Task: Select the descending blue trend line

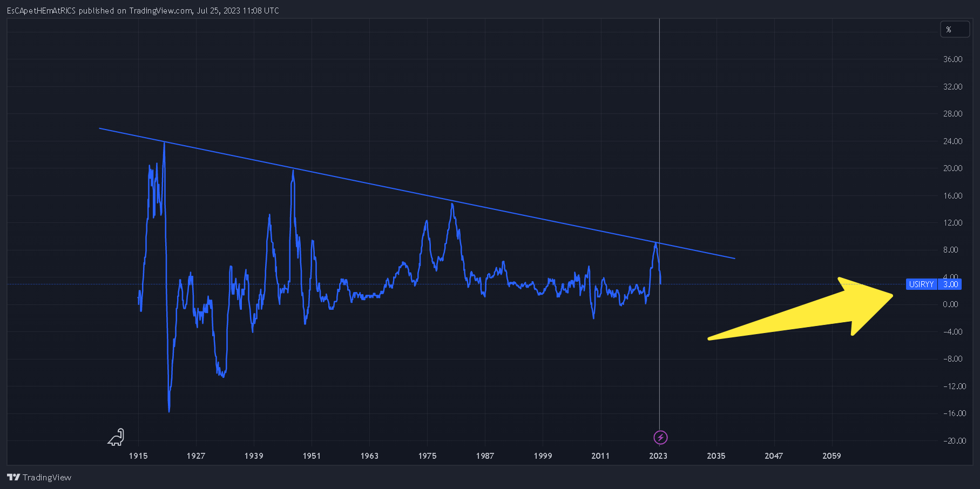Action: point(417,193)
